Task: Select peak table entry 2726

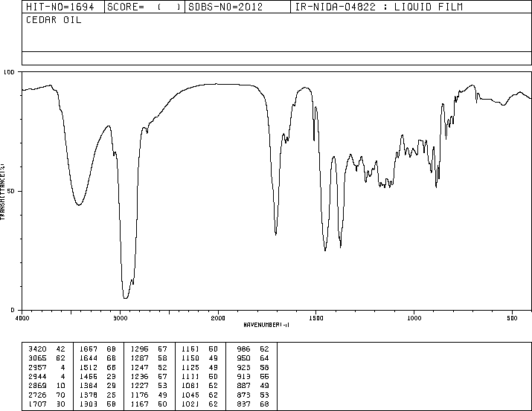Action: pyautogui.click(x=47, y=395)
